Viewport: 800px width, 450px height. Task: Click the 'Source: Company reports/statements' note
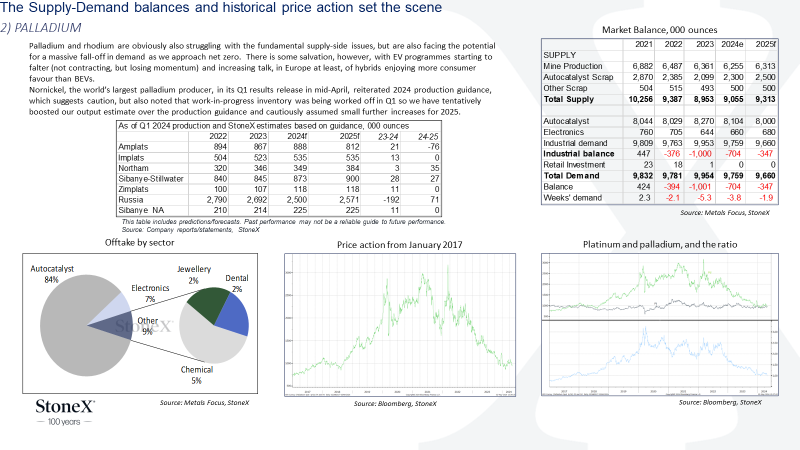tap(190, 230)
